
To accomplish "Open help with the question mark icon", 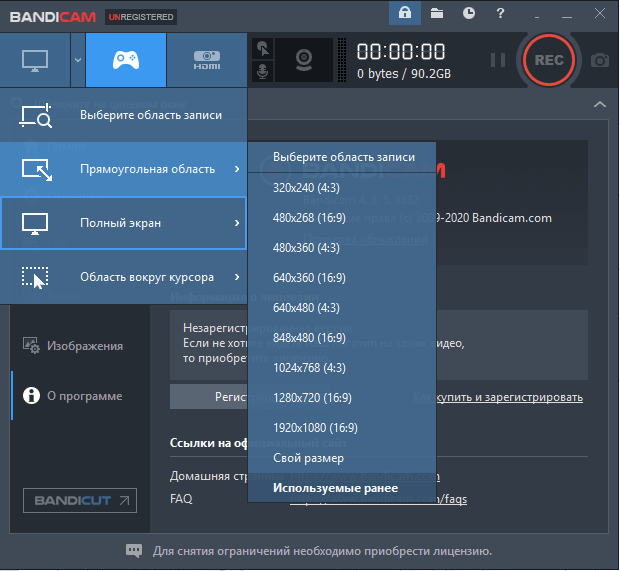I will click(x=500, y=13).
